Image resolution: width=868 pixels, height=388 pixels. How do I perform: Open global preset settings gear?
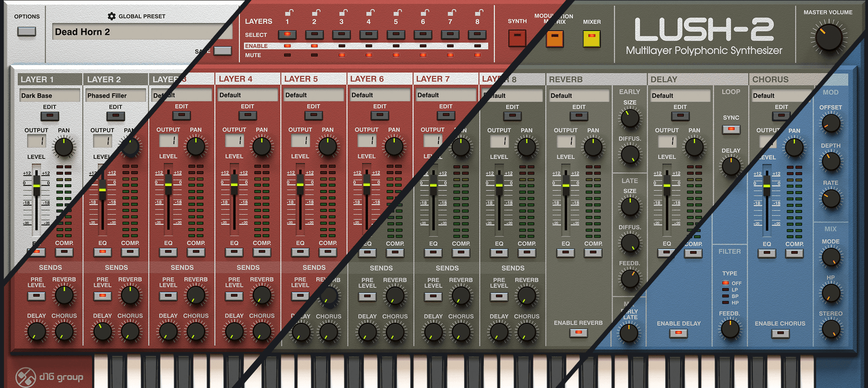click(112, 16)
